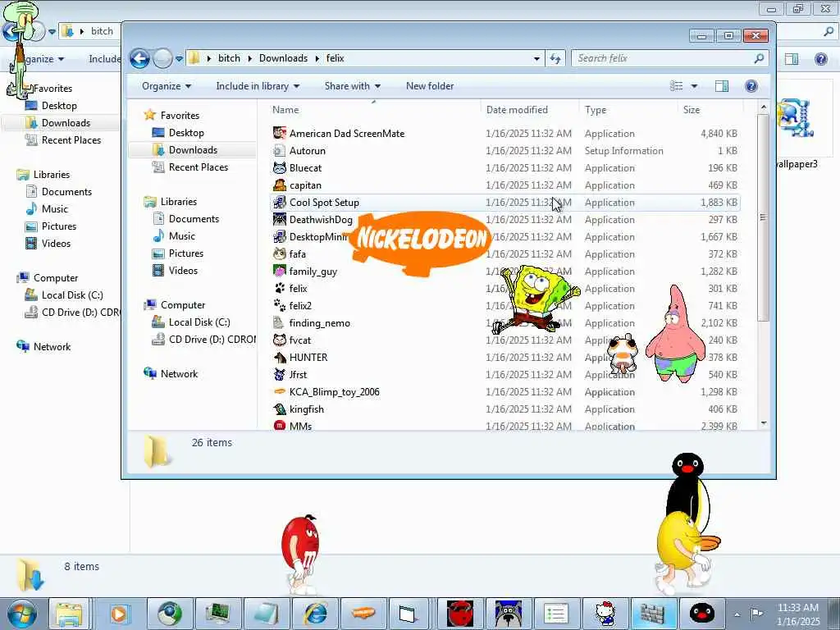
Task: Expand the arrow after bitch in breadcrumb
Action: [249, 58]
